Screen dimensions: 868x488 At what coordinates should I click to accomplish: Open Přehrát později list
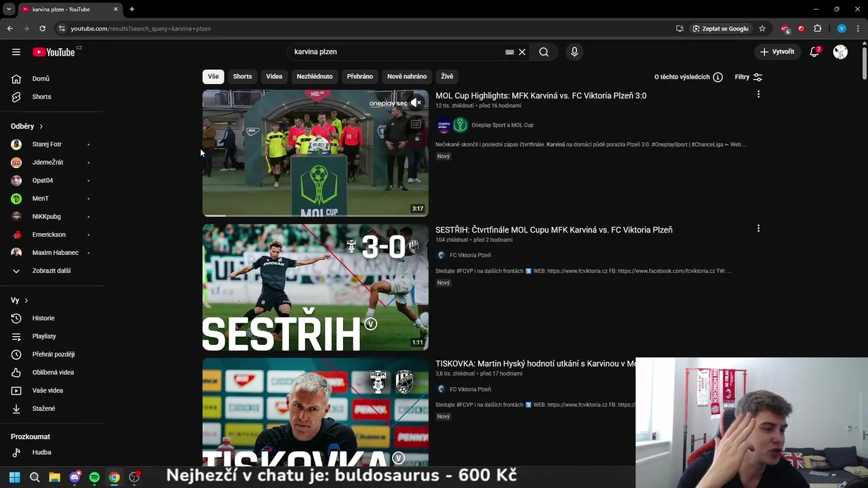(53, 354)
